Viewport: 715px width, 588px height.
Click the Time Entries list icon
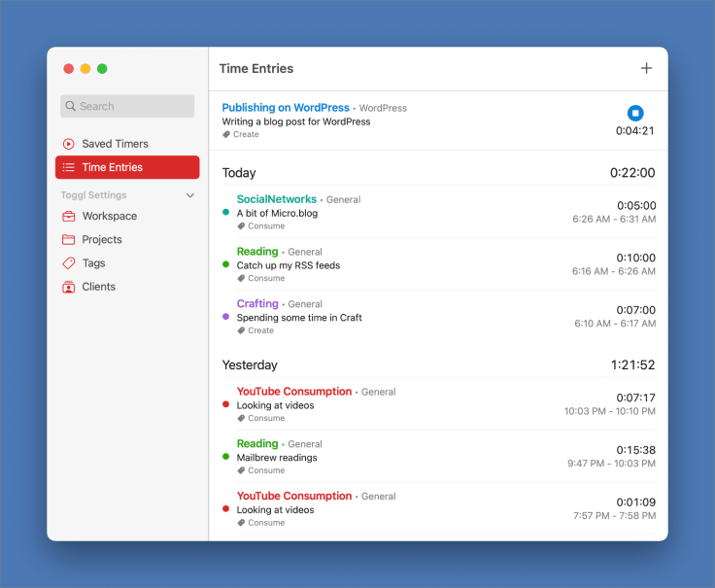68,167
